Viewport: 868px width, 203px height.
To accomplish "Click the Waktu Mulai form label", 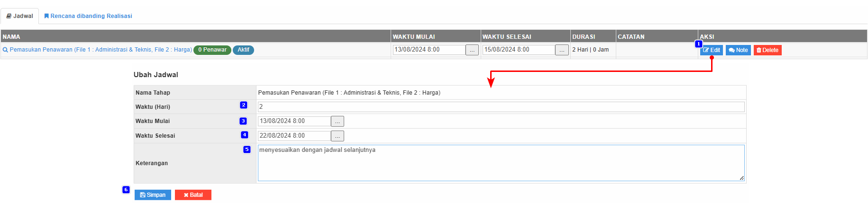I will (x=153, y=121).
